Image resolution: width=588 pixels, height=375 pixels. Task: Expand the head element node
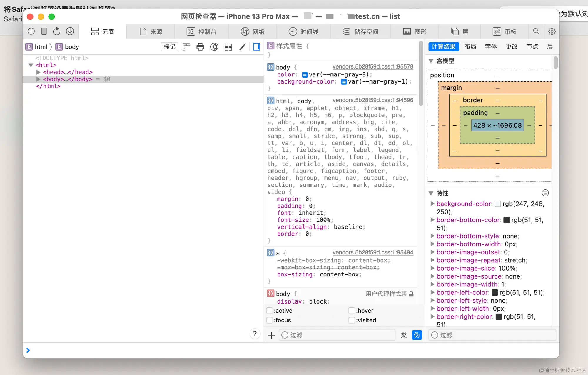38,72
